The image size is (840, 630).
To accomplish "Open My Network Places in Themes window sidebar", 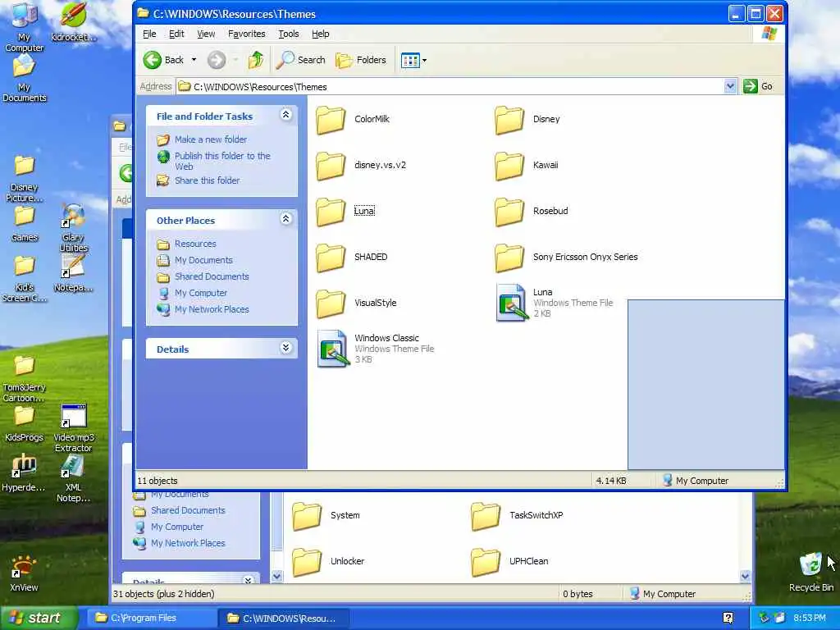I will pos(212,309).
